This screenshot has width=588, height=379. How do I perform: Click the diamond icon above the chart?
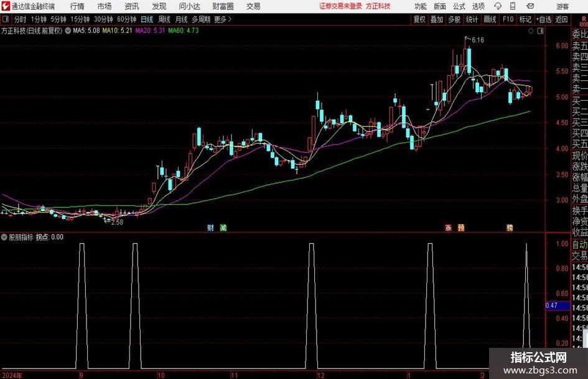pos(531,31)
